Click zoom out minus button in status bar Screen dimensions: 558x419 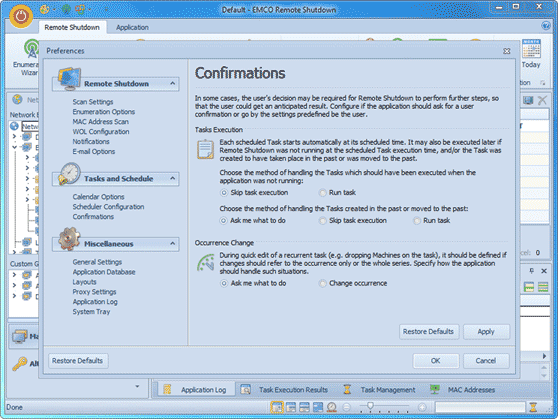pos(346,407)
